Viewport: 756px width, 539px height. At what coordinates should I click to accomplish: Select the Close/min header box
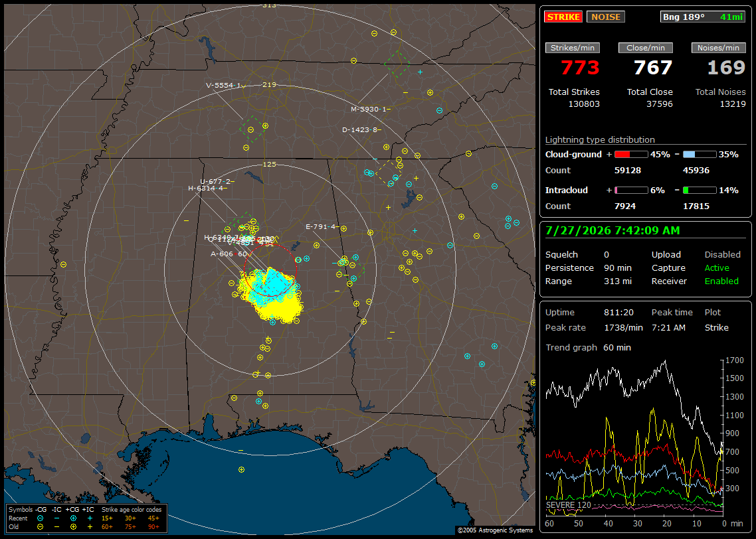click(646, 48)
